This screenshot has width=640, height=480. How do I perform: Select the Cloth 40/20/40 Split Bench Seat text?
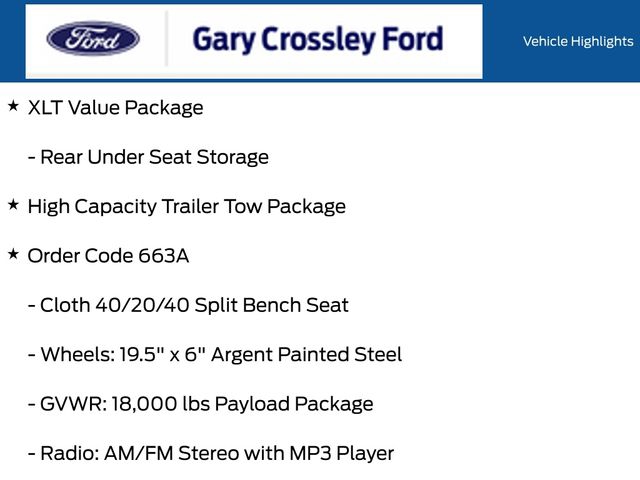coord(194,305)
